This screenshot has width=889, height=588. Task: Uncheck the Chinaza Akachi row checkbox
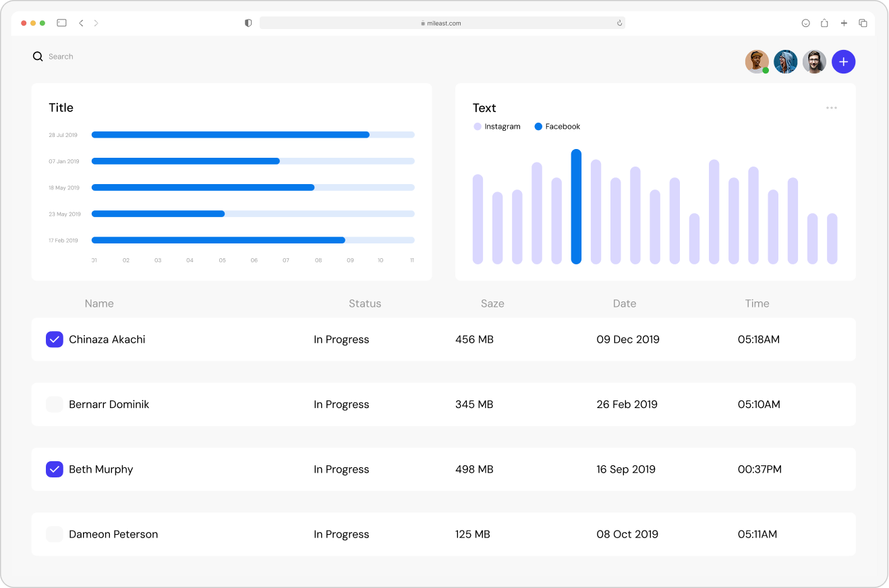point(54,339)
